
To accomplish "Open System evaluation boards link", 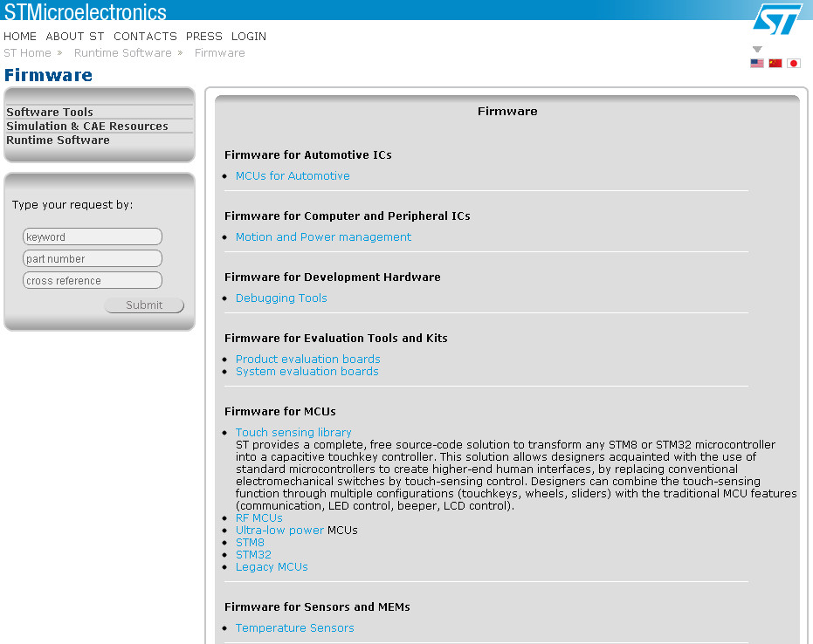I will click(307, 372).
